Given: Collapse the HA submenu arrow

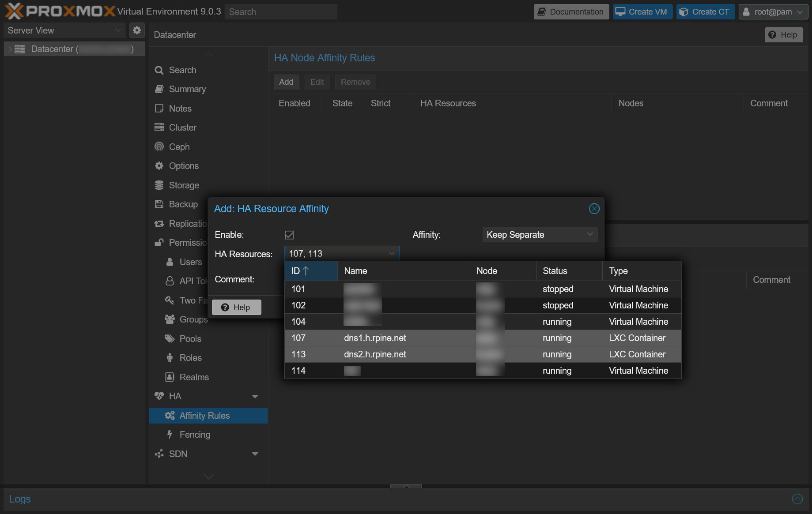Looking at the screenshot, I should [x=255, y=396].
